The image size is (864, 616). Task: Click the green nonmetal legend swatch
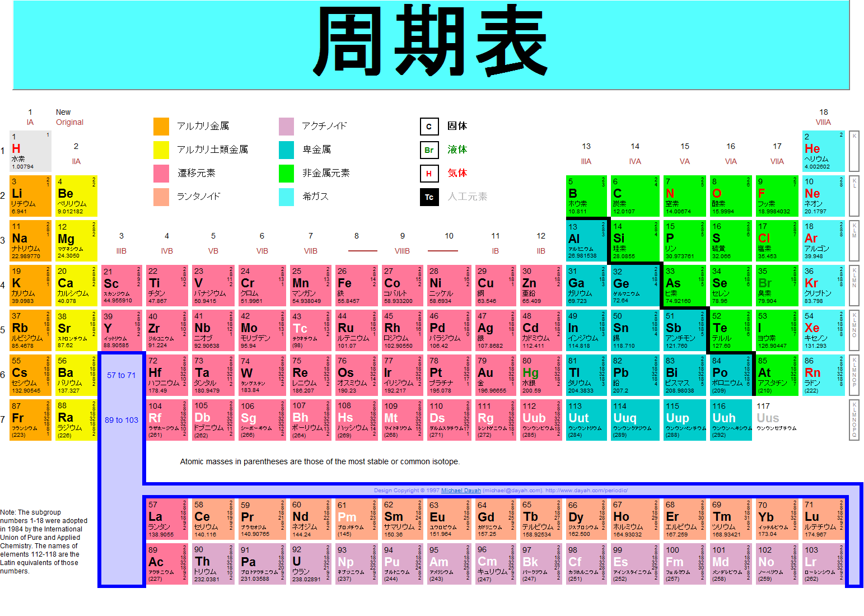pyautogui.click(x=287, y=173)
